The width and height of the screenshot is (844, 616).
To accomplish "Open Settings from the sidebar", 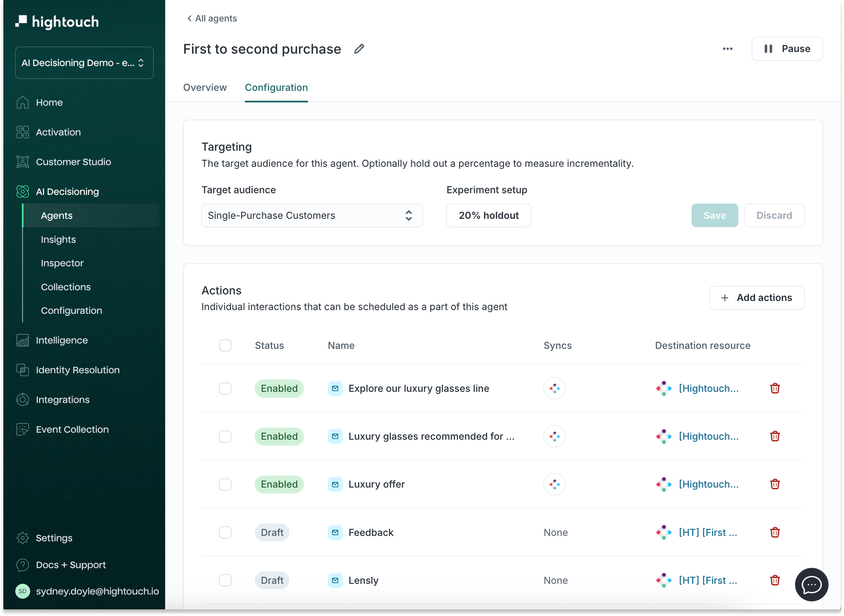I will [54, 538].
